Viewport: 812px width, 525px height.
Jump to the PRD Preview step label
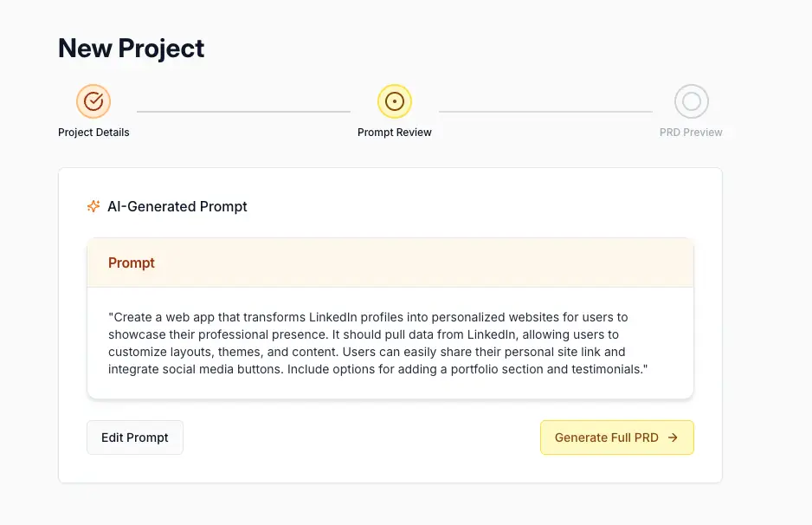(x=691, y=133)
